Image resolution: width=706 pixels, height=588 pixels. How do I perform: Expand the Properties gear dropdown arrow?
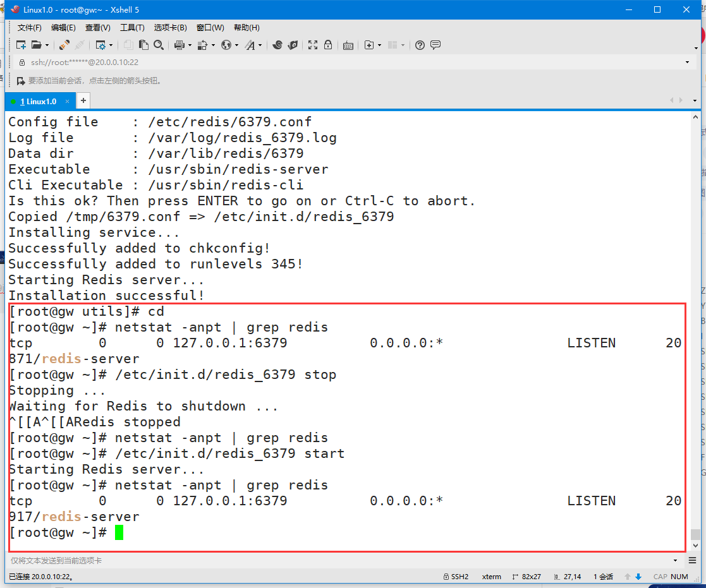click(x=111, y=45)
